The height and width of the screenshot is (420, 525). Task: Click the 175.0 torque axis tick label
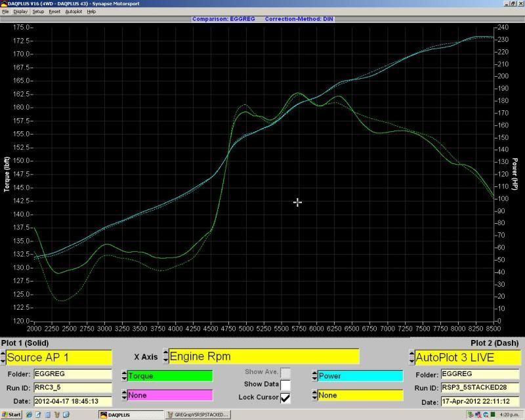click(x=22, y=27)
